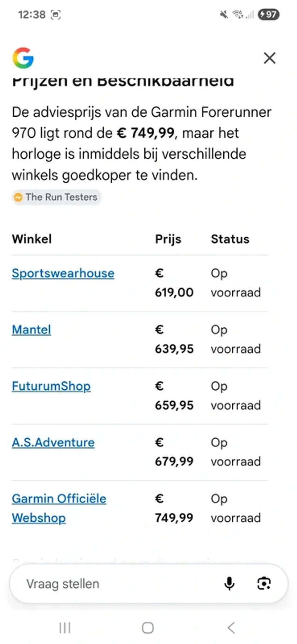Viewport: 297px width, 644px height.
Task: Open the recent apps navigation button
Action: pyautogui.click(x=65, y=628)
